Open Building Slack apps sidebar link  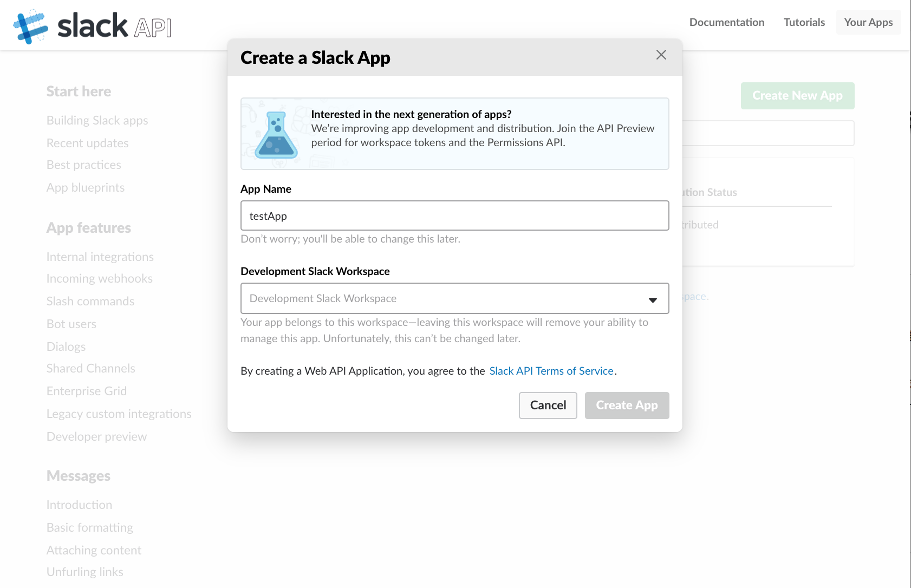97,120
